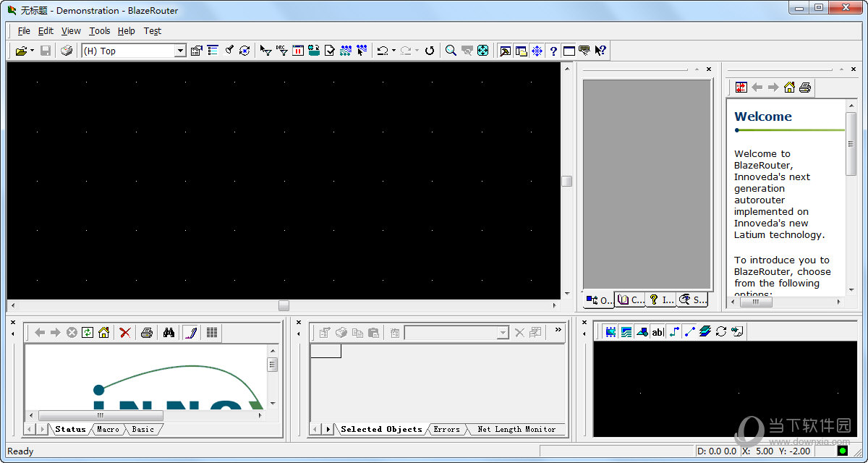This screenshot has height=463, width=868.
Task: Open the dropdown arrow beside the Open icon
Action: 33,51
